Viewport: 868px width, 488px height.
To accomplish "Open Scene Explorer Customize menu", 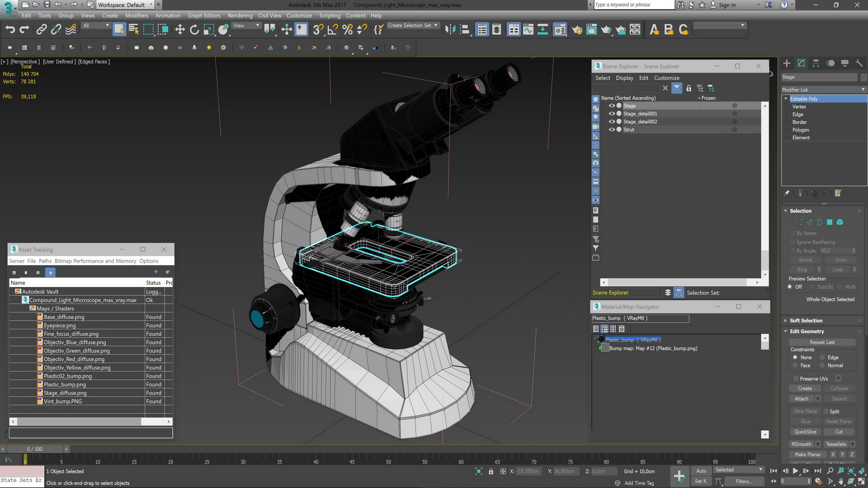I will pyautogui.click(x=666, y=78).
